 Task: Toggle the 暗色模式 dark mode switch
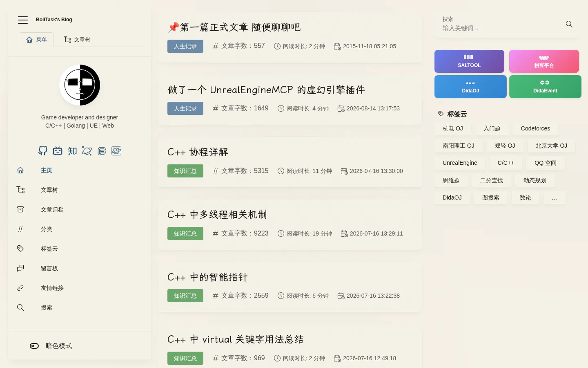pos(34,346)
